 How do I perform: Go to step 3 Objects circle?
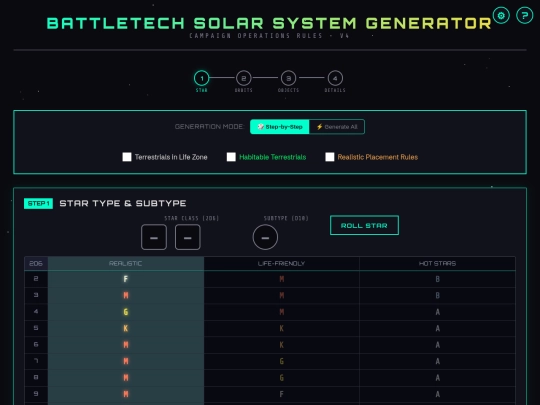pyautogui.click(x=289, y=78)
